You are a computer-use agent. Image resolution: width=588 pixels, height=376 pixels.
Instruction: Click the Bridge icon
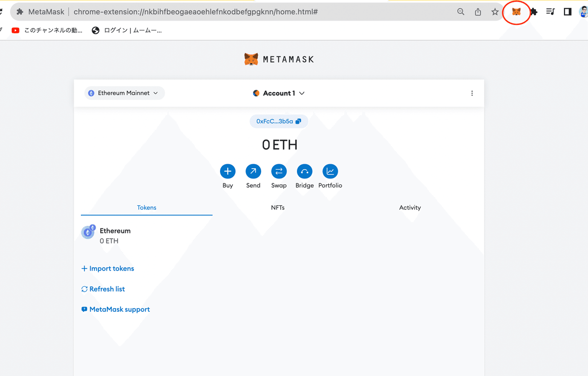pos(304,171)
